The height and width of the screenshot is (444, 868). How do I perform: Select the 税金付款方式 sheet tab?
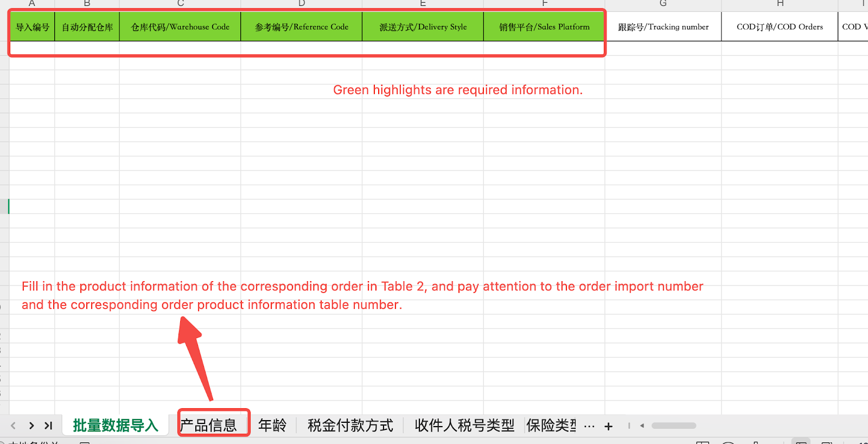point(350,426)
